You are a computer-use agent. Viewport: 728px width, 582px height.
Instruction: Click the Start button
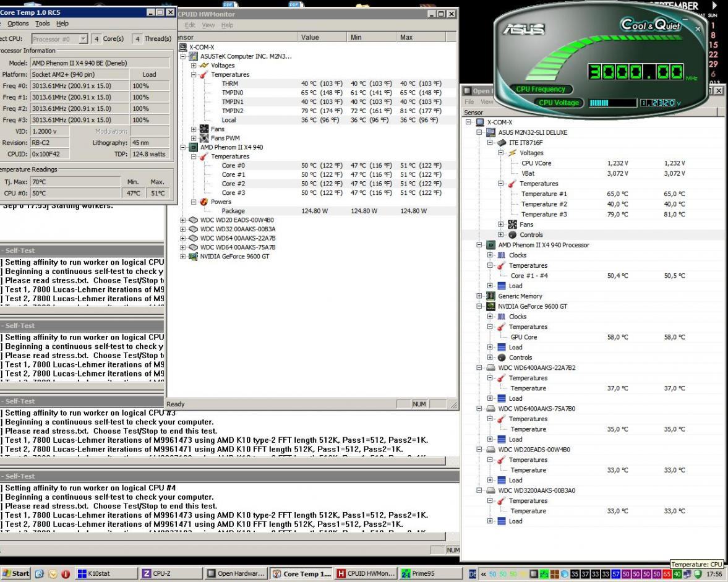15,573
